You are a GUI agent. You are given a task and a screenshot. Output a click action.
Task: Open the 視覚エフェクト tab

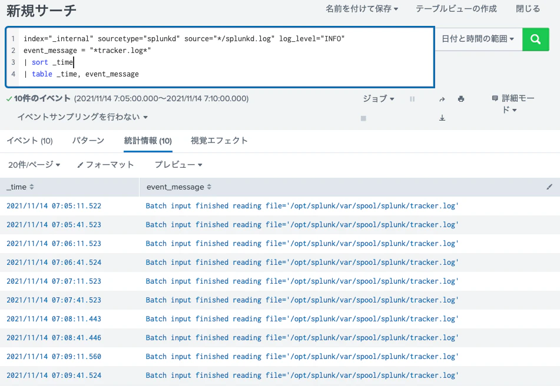219,140
